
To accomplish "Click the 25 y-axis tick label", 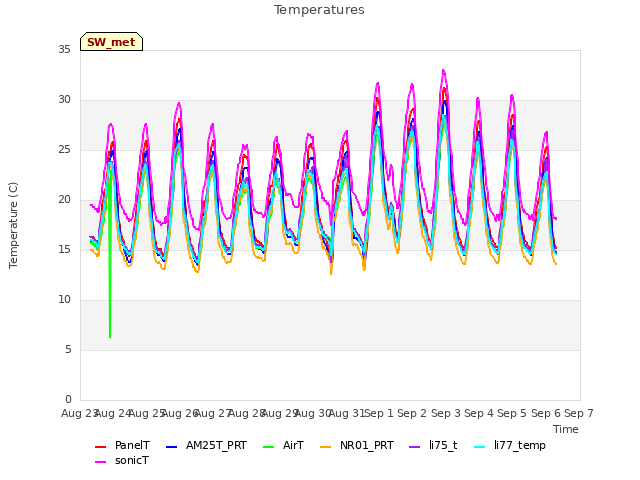I will click(x=64, y=150).
